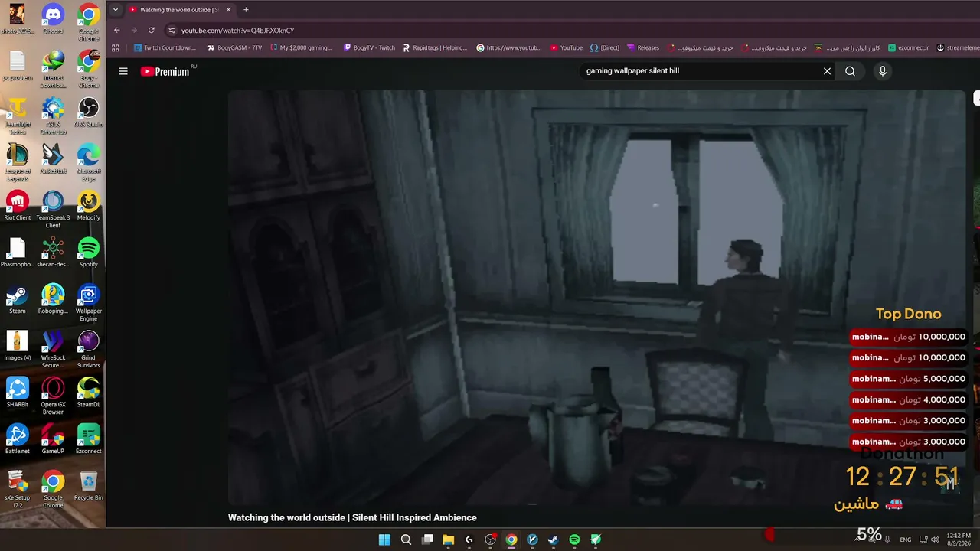Viewport: 980px width, 551px height.
Task: Open the Ezconnect desktop shortcut
Action: 89,439
